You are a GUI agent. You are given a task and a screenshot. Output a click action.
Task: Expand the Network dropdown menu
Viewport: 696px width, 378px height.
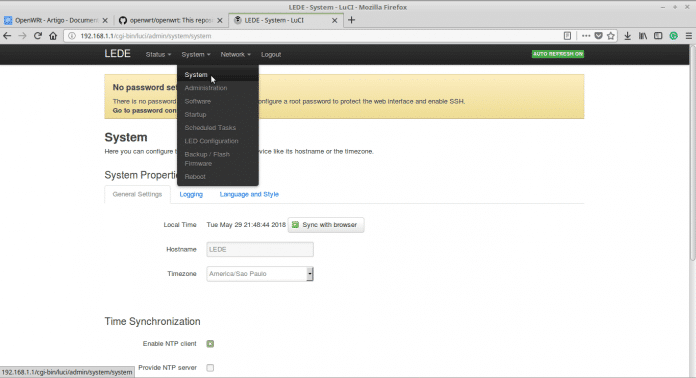point(236,54)
